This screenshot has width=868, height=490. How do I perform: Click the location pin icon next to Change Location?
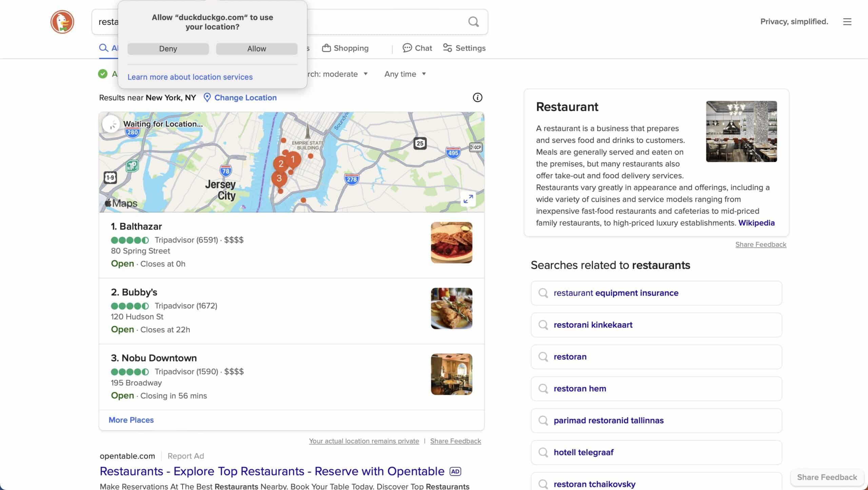(x=207, y=98)
